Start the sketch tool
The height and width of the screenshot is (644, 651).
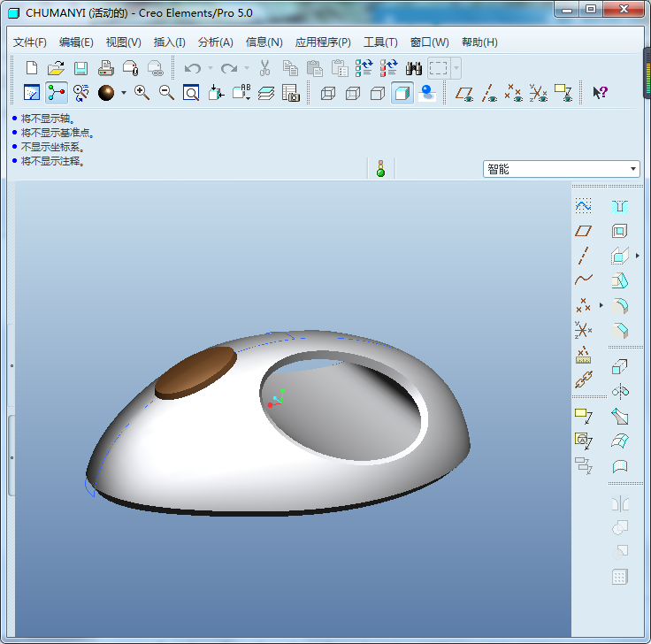coord(583,206)
